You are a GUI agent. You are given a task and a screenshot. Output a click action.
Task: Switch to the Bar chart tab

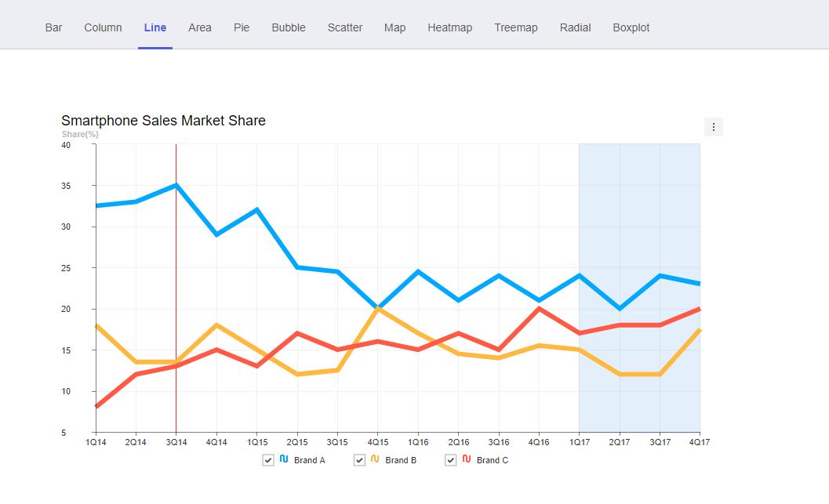click(x=54, y=27)
